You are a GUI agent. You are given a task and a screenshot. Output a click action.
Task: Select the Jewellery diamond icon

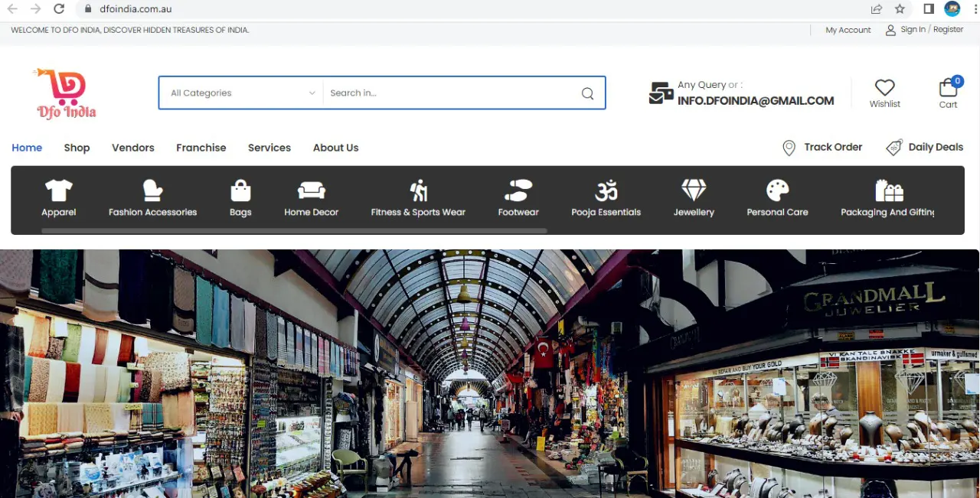694,190
